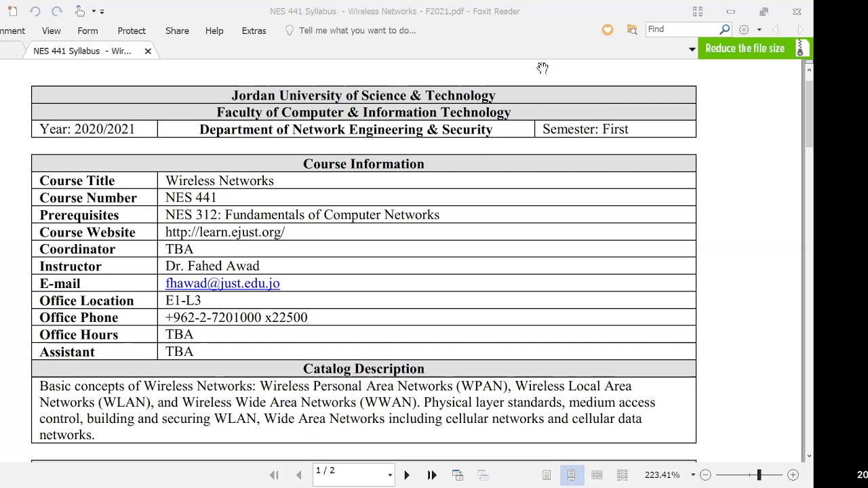868x488 pixels.
Task: Expand the search settings dropdown arrow
Action: [x=759, y=30]
